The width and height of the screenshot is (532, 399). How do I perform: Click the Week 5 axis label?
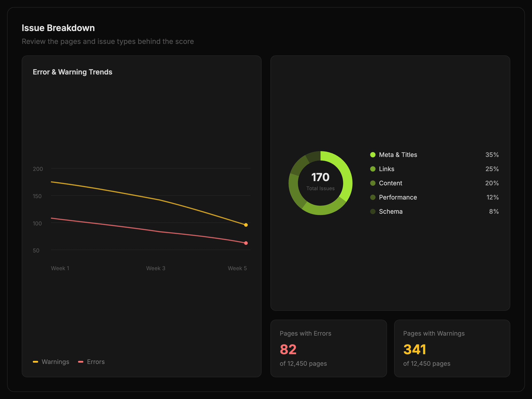coord(237,268)
